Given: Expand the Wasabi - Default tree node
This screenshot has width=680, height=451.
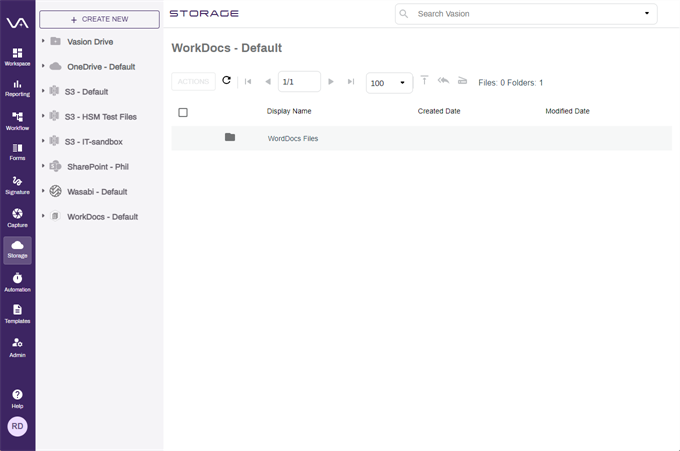Looking at the screenshot, I should [x=43, y=191].
